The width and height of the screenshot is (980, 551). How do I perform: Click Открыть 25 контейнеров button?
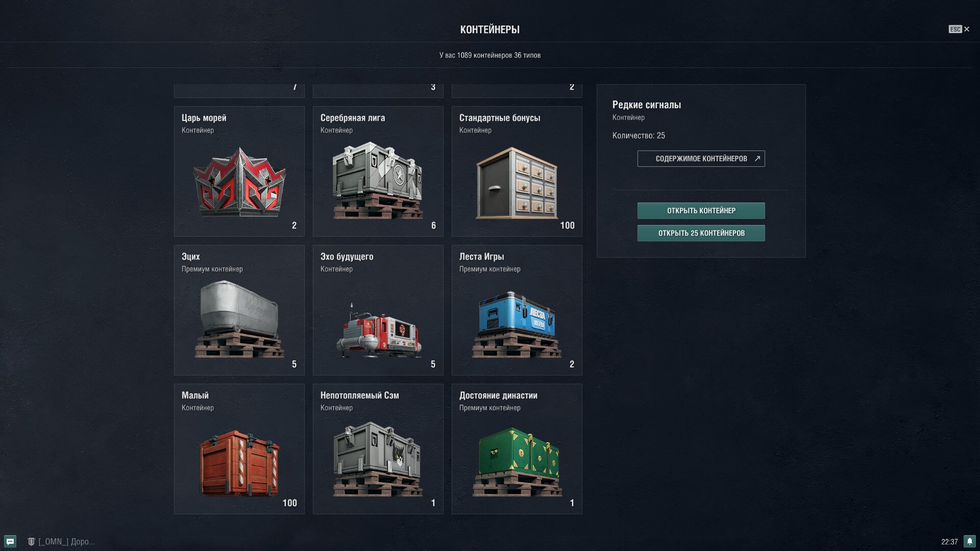(701, 233)
